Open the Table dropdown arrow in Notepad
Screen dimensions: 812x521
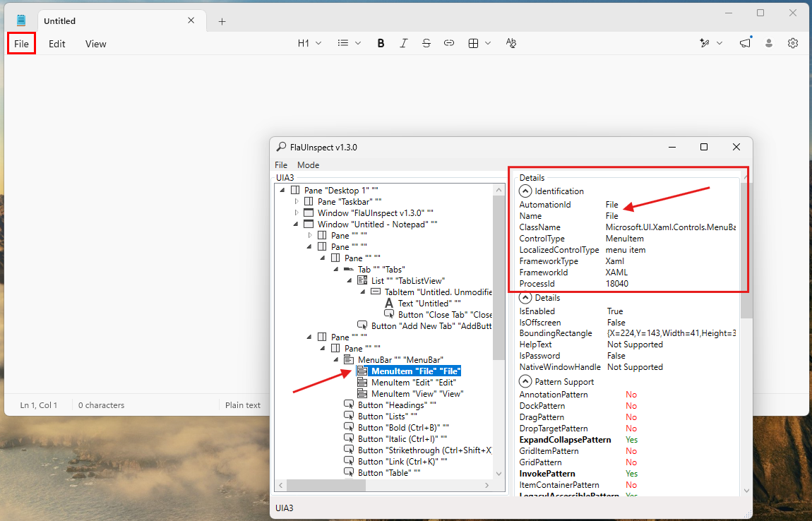[488, 44]
